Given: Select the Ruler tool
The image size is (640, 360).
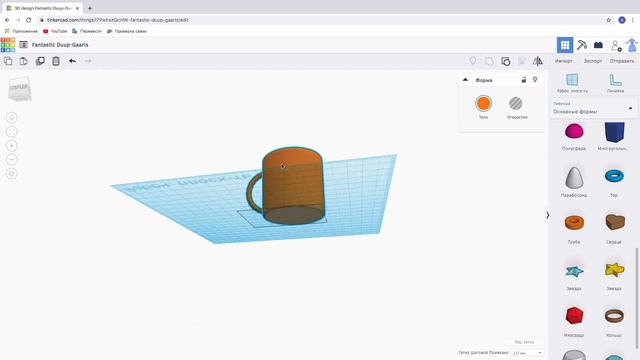Looking at the screenshot, I should click(615, 83).
